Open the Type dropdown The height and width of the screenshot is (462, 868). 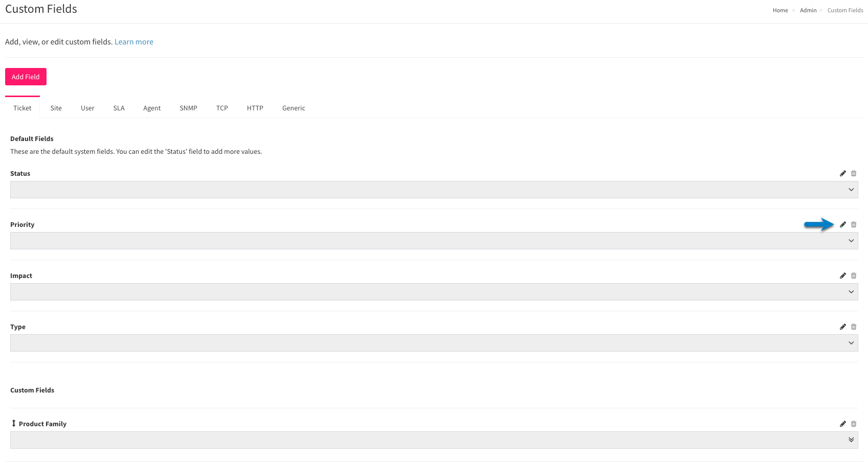click(434, 343)
